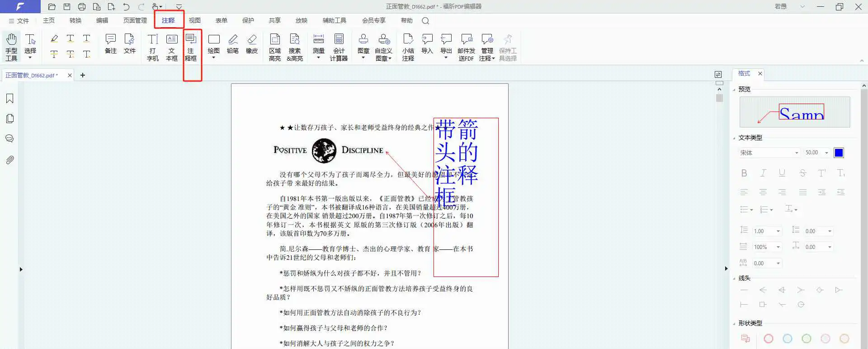This screenshot has width=868, height=349.
Task: Switch to the 转换 (Convert) tab
Action: coord(75,21)
